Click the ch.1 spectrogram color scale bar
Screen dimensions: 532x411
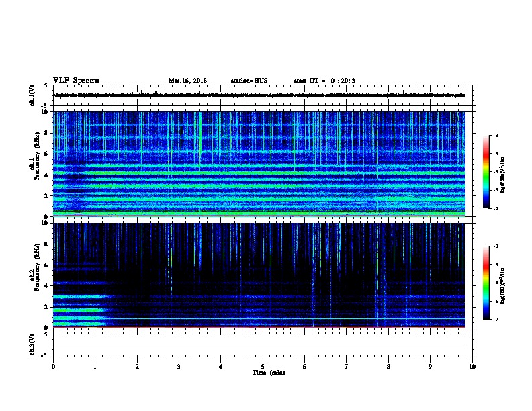pyautogui.click(x=486, y=172)
